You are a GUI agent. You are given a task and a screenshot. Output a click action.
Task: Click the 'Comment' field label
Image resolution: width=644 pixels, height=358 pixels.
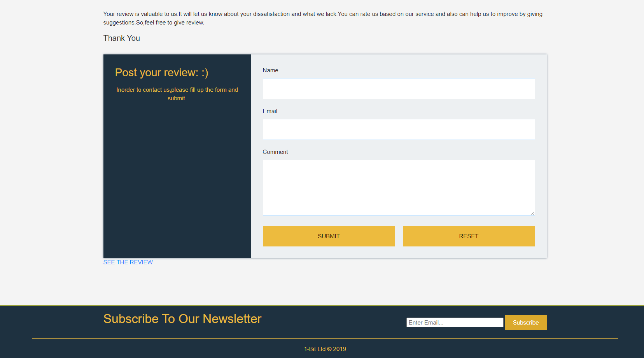(275, 152)
